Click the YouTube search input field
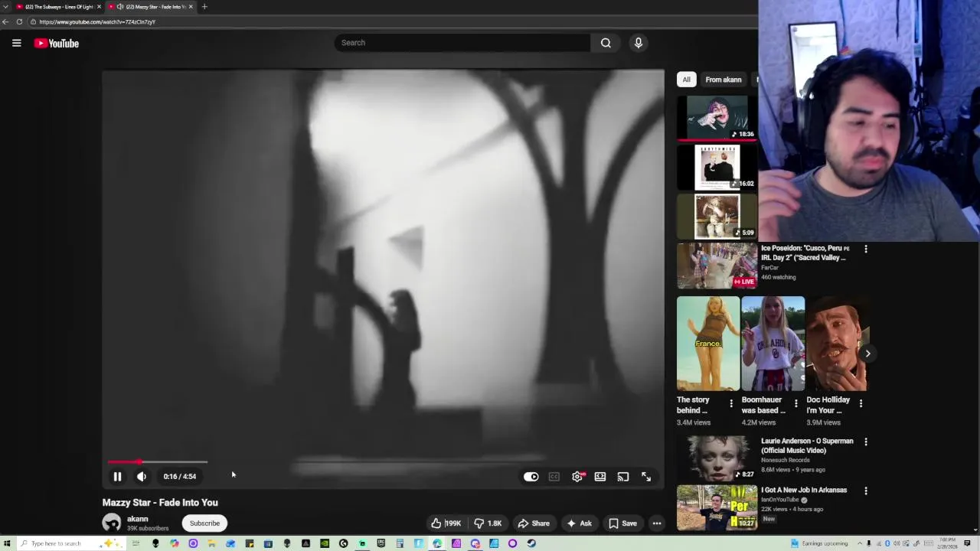 pyautogui.click(x=462, y=43)
